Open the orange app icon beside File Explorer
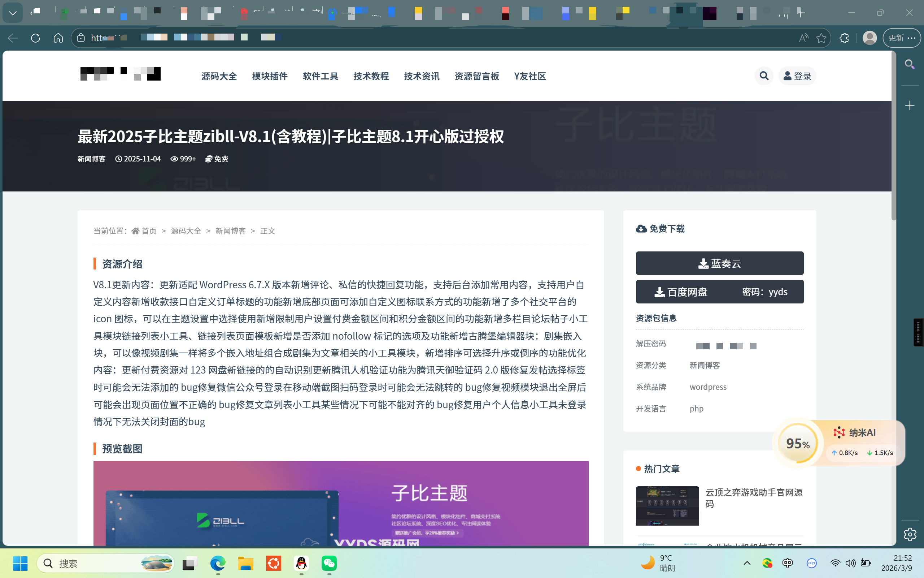 point(273,563)
